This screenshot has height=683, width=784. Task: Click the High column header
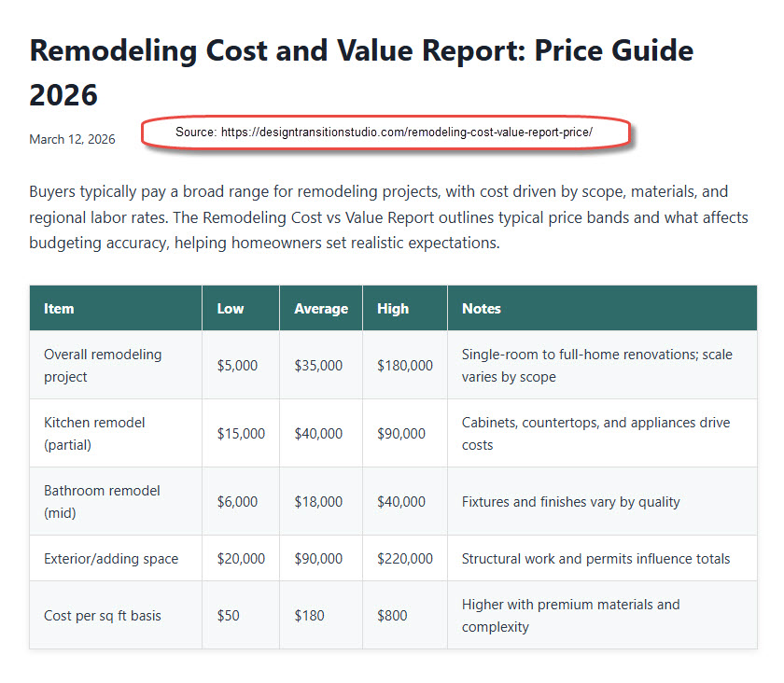(393, 308)
